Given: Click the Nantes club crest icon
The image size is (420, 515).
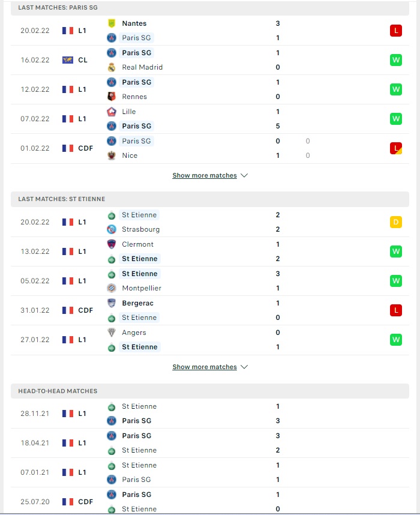Looking at the screenshot, I should pos(112,23).
